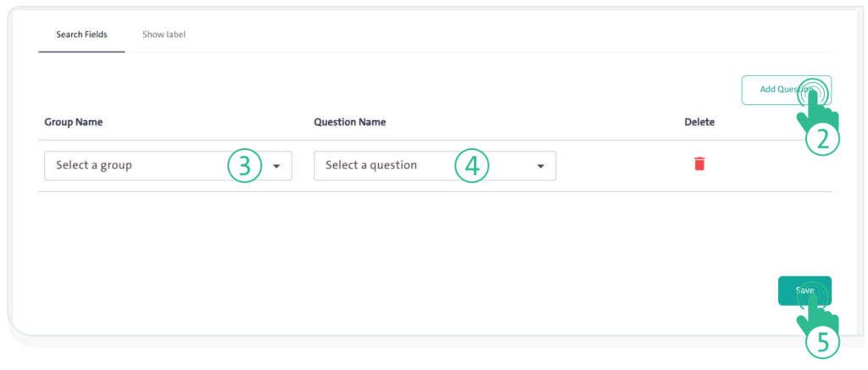This screenshot has height=370, width=868.
Task: Click the circled number 3 marker
Action: pyautogui.click(x=244, y=166)
